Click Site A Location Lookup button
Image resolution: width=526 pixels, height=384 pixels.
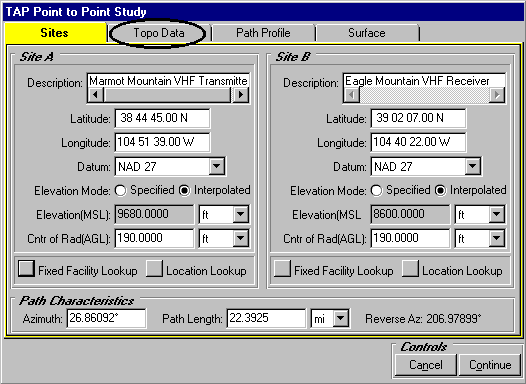pos(154,268)
